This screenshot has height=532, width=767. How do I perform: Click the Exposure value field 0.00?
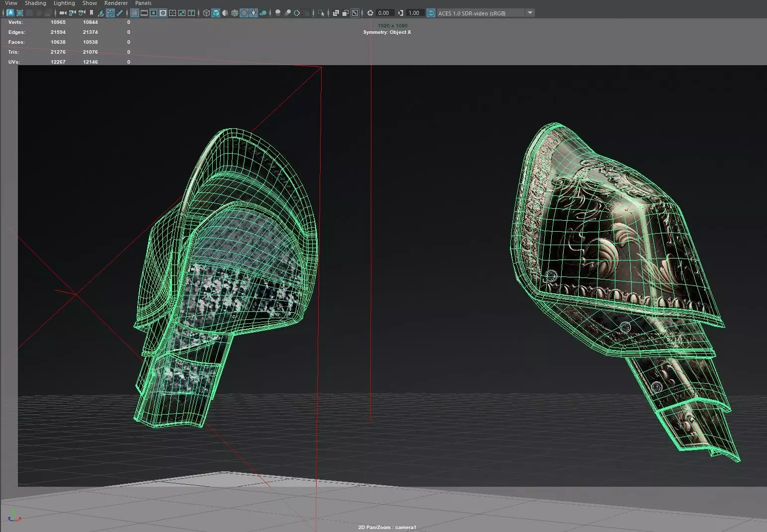click(385, 13)
